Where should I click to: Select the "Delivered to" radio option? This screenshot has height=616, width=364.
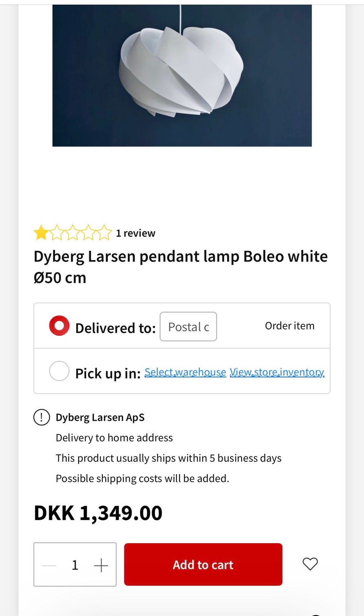pos(59,326)
